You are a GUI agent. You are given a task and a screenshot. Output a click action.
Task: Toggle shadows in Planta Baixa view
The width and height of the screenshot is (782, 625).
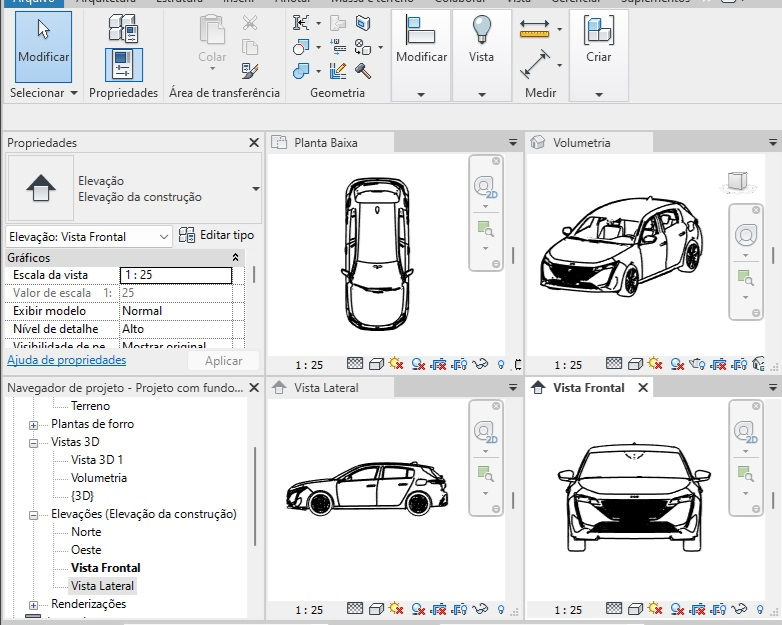[418, 365]
